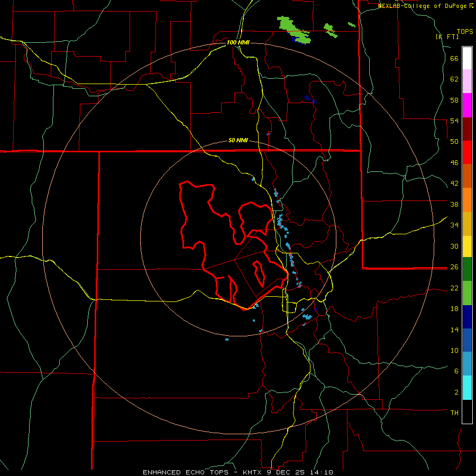The image size is (476, 476).
Task: Click legend value 6
Action: coord(456,371)
